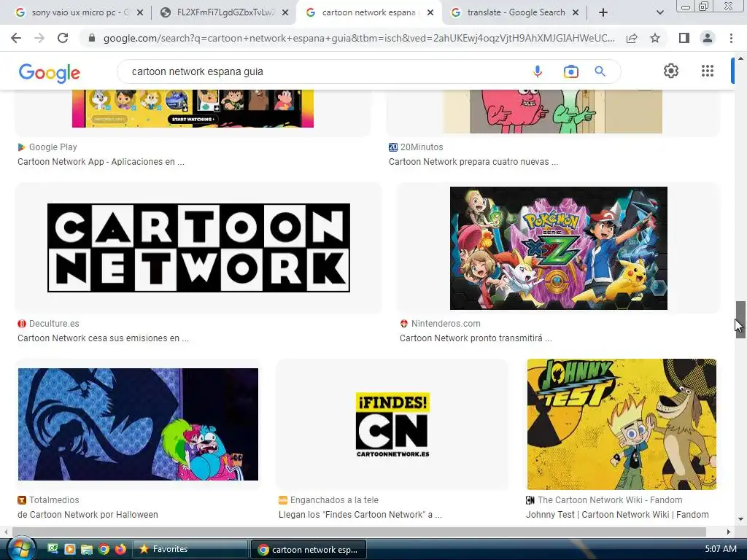Open the Halloween Cartoon Network image
This screenshot has height=560, width=747.
pos(138,424)
